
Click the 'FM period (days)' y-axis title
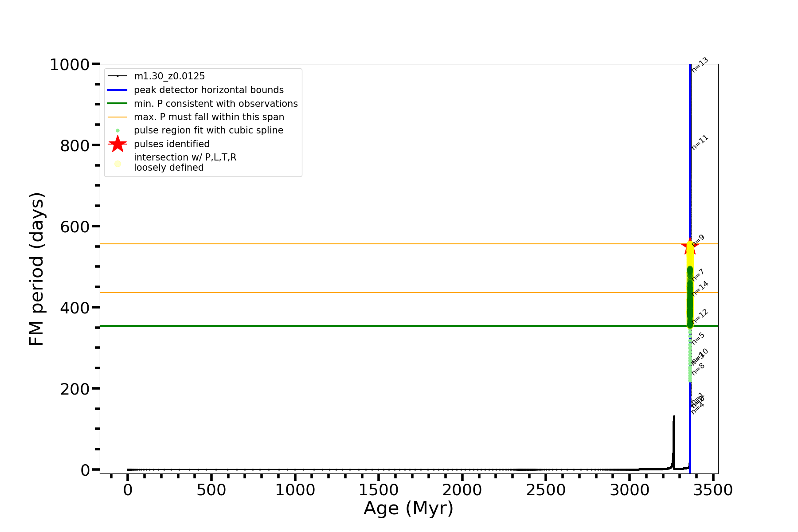point(36,269)
